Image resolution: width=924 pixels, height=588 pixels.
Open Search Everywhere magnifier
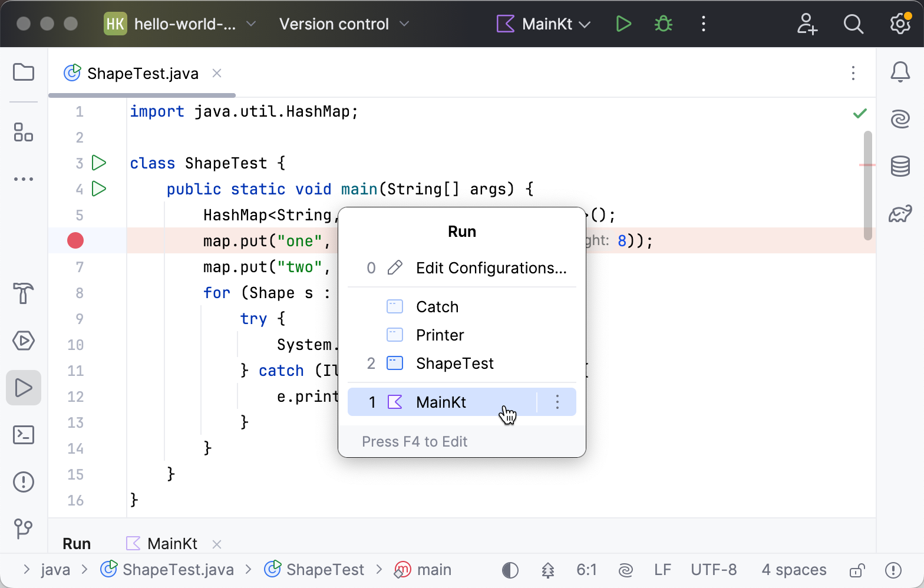[853, 24]
